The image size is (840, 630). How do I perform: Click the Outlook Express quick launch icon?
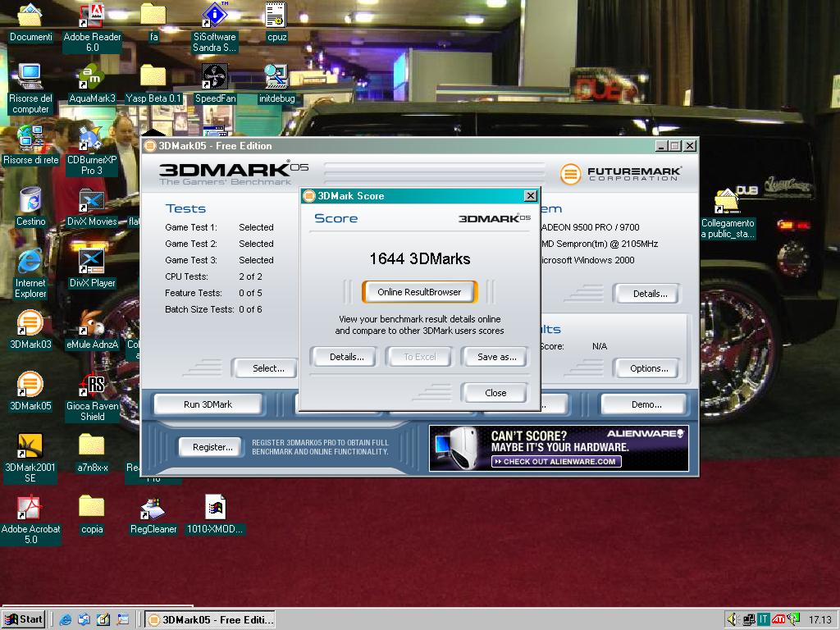[x=84, y=620]
